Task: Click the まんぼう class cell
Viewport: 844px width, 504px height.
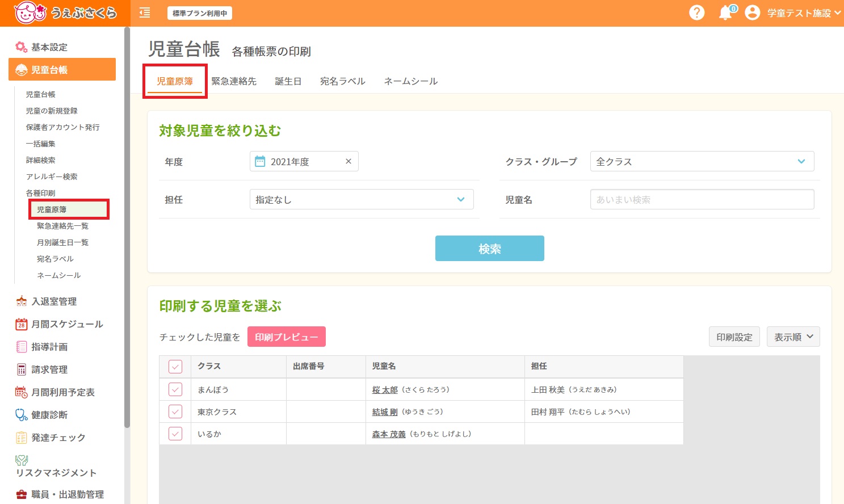Action: [x=238, y=389]
